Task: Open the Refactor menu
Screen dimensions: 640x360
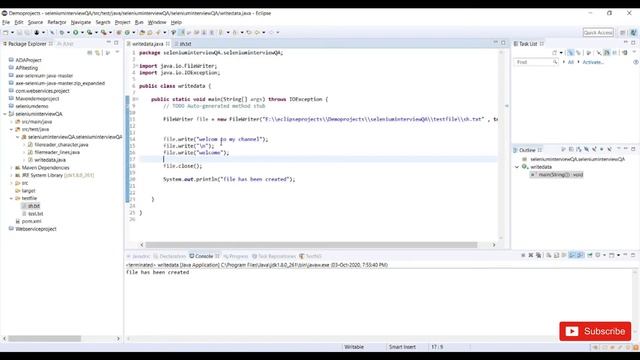Action: tap(57, 22)
